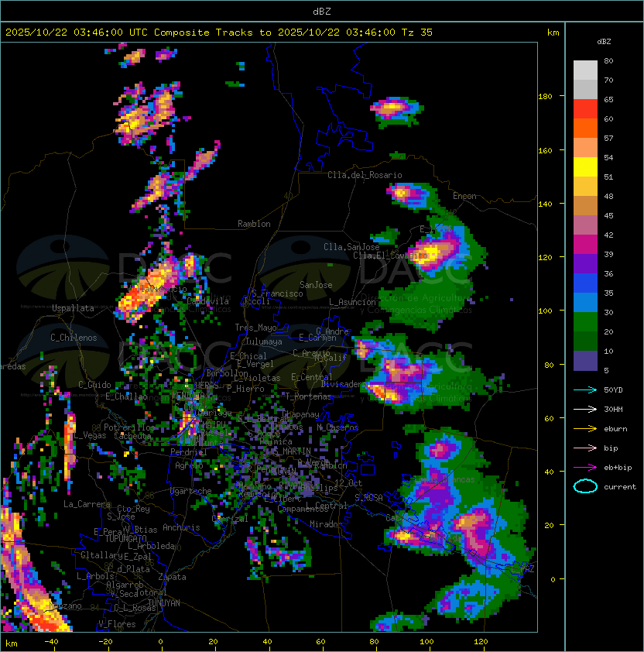Click the 'E_Chical' map label
This screenshot has width=644, height=652.
pos(248,356)
